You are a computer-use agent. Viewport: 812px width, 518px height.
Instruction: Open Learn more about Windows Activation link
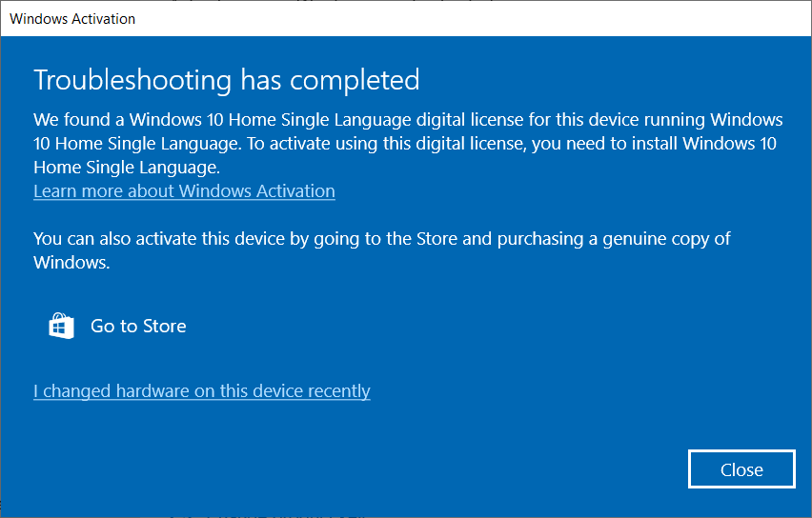click(x=184, y=191)
